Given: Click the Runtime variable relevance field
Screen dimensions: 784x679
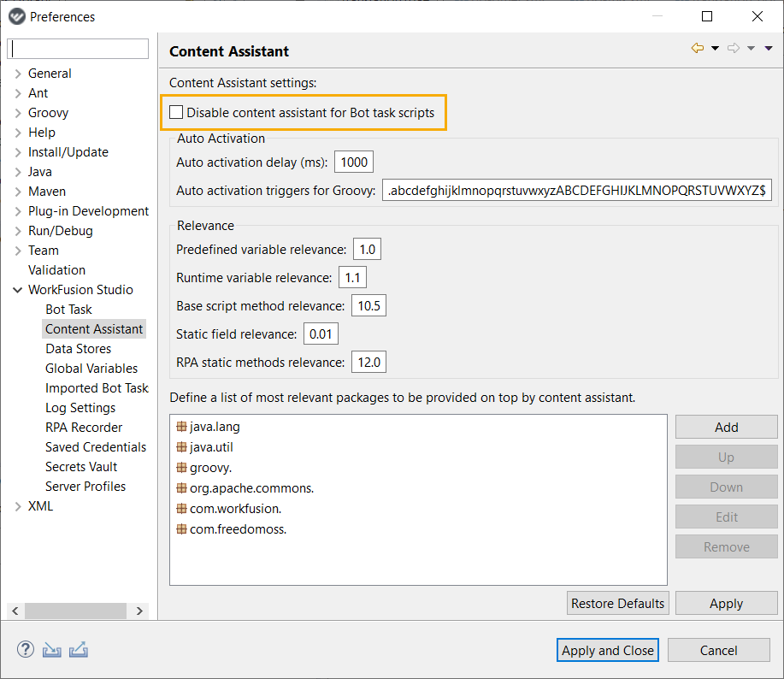Looking at the screenshot, I should (352, 277).
